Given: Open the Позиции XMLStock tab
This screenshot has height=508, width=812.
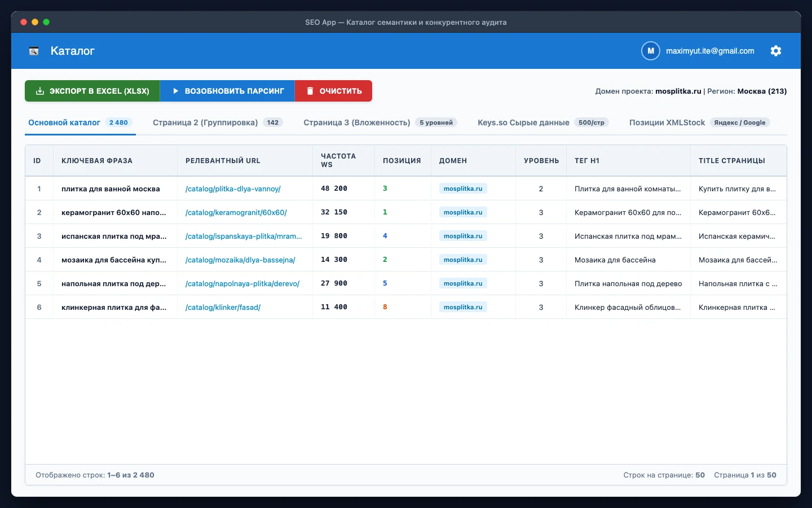Looking at the screenshot, I should coord(699,122).
